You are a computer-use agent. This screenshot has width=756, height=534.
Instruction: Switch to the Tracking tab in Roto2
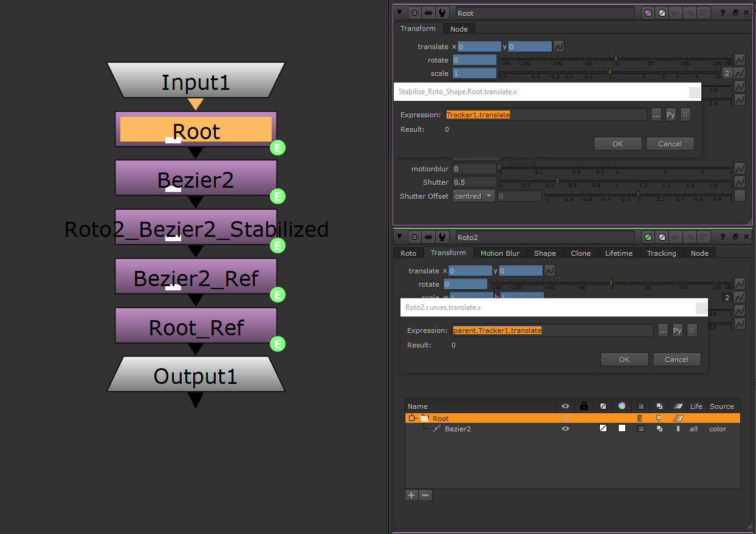(661, 253)
